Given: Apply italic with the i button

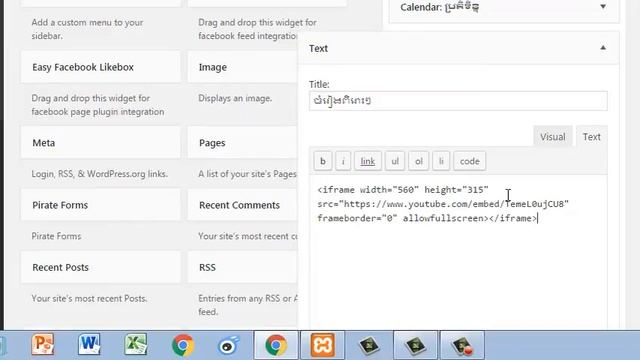Looking at the screenshot, I should 343,161.
